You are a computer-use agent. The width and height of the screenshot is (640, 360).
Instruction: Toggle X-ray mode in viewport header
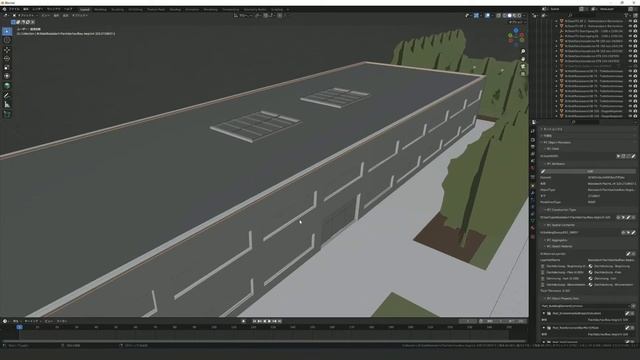[498, 16]
